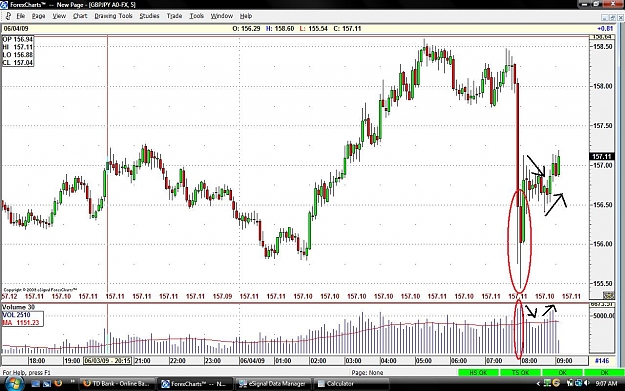The image size is (625, 391).
Task: Click the Switch Between Windows quick launch icon
Action: coord(47,384)
